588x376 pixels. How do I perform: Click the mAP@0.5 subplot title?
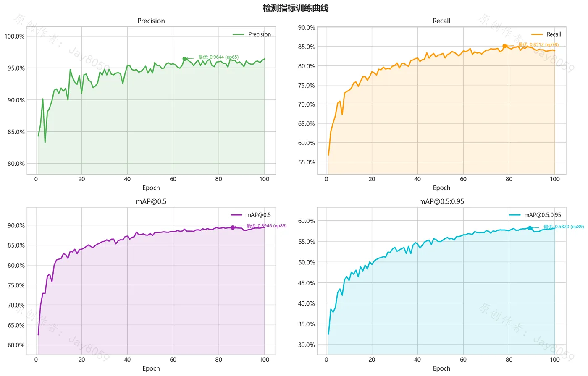151,201
